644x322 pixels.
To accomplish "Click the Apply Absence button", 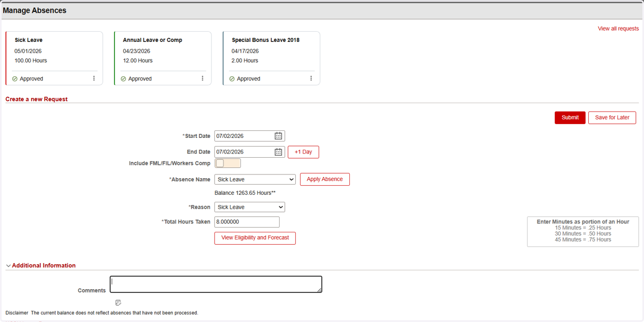I will tap(325, 179).
